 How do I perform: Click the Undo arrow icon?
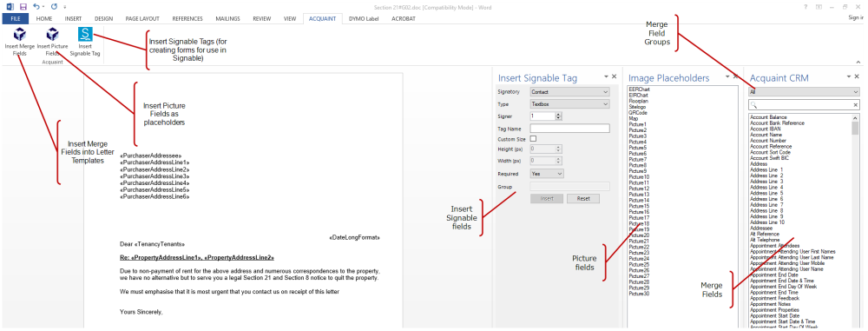tap(36, 7)
